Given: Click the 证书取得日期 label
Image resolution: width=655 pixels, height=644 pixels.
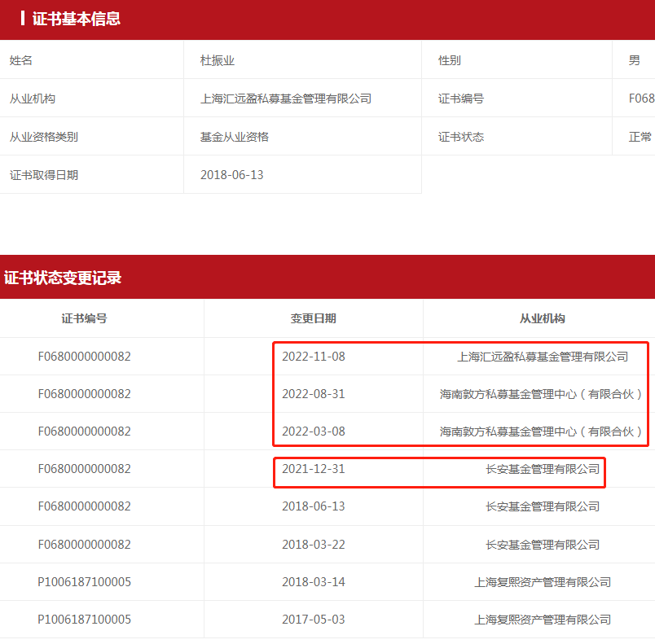Looking at the screenshot, I should click(44, 175).
